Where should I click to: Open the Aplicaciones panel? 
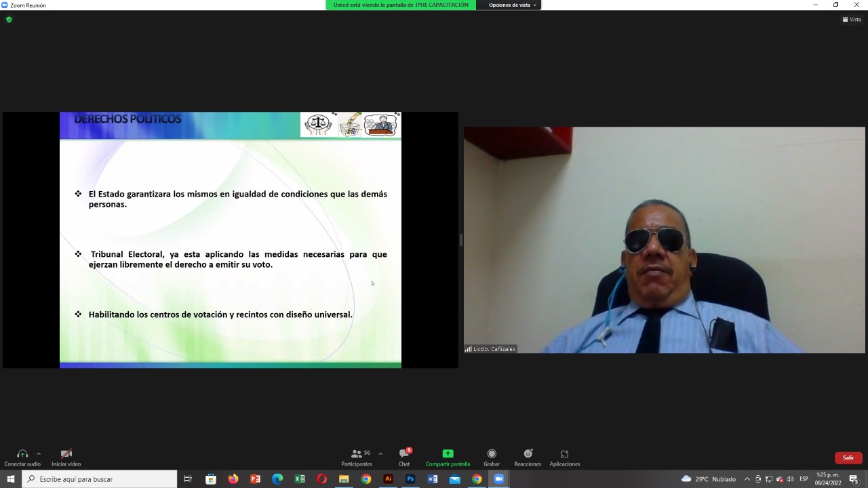point(565,458)
